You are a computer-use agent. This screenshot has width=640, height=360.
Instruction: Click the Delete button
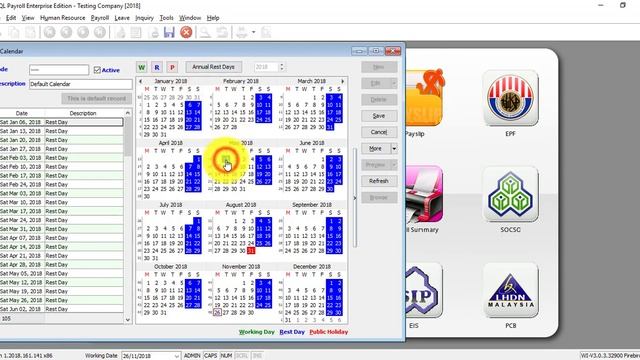coord(379,100)
